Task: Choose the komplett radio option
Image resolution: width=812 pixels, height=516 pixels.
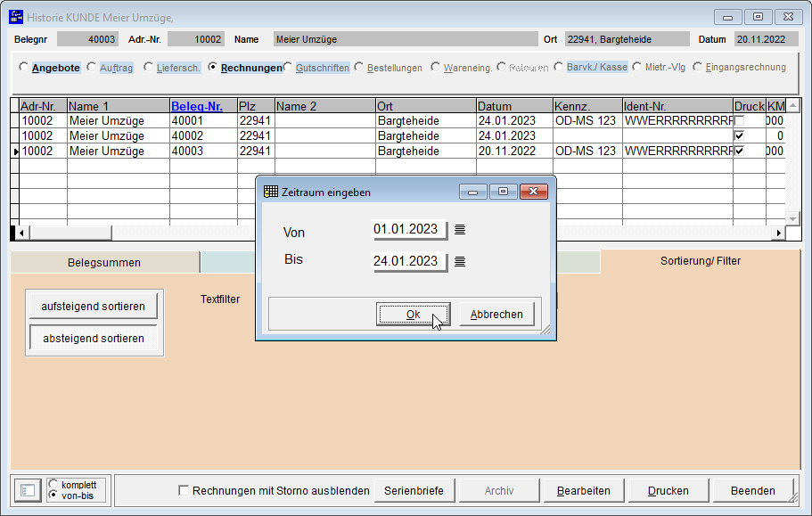Action: [x=53, y=484]
